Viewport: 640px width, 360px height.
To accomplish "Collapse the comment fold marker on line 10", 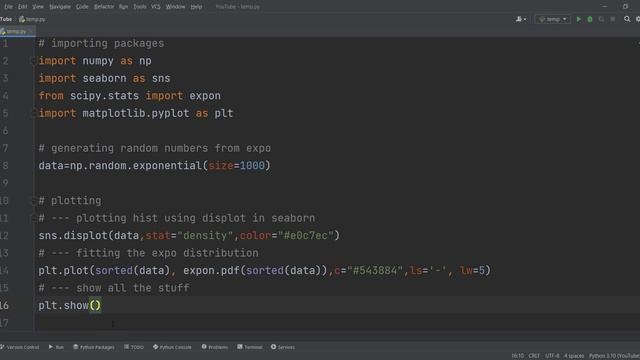I will (x=33, y=200).
